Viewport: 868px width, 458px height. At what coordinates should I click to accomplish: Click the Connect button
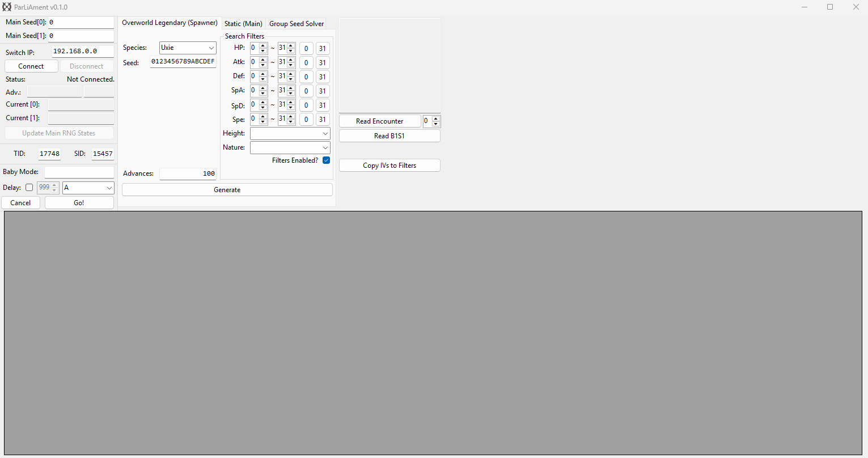pos(31,66)
